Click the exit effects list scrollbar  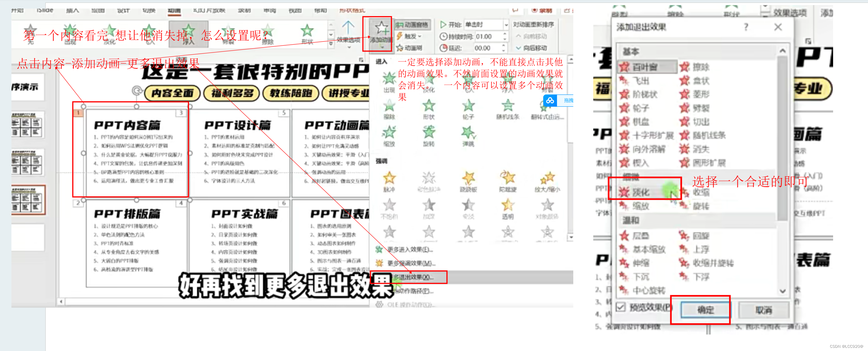782,138
